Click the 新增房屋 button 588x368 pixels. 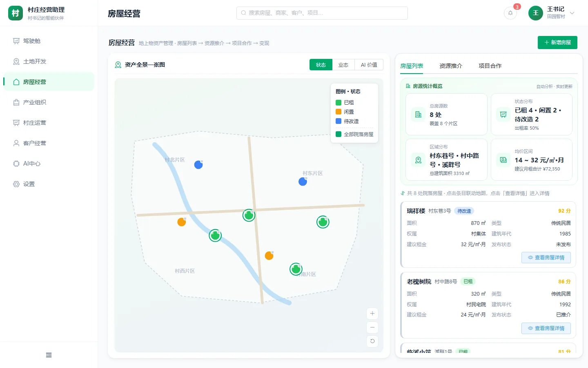(x=557, y=43)
